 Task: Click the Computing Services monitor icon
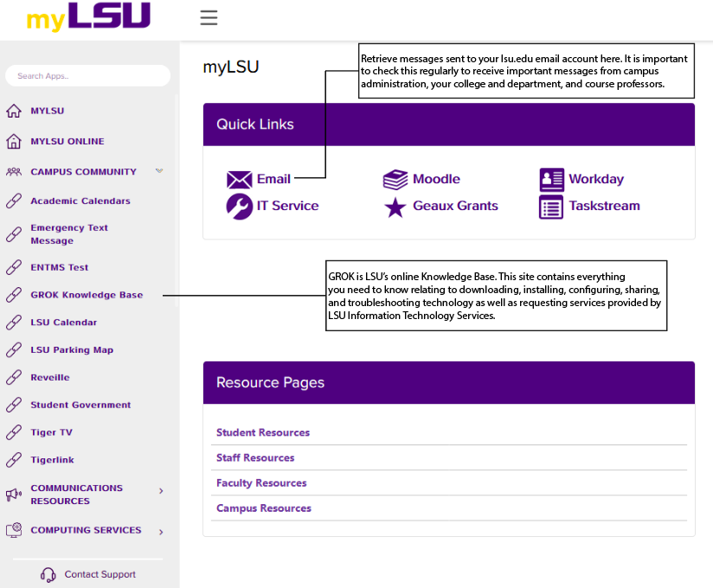(14, 530)
